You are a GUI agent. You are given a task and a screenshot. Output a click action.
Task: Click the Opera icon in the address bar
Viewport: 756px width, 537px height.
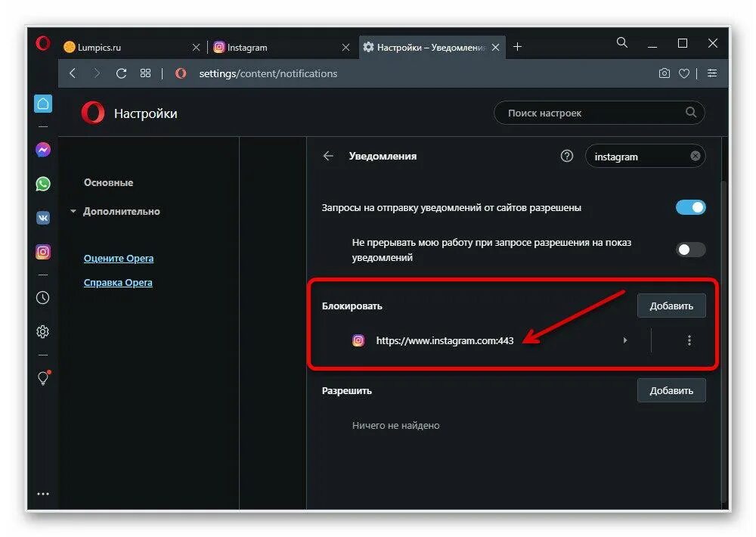pyautogui.click(x=181, y=73)
